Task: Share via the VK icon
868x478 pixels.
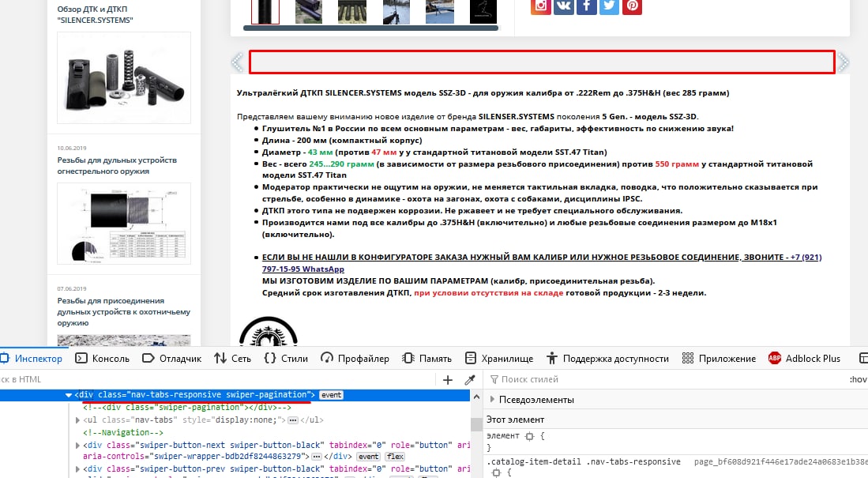Action: tap(564, 6)
